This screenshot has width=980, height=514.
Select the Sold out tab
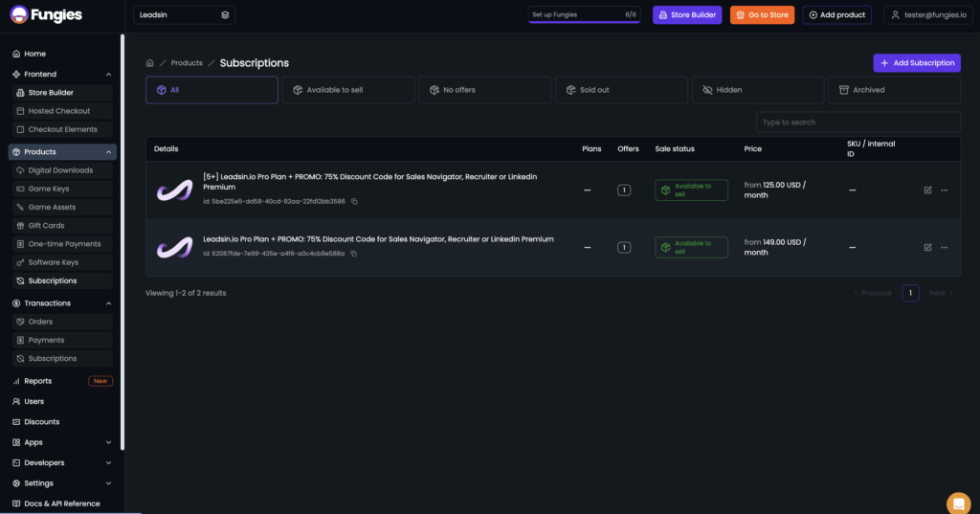click(x=621, y=90)
